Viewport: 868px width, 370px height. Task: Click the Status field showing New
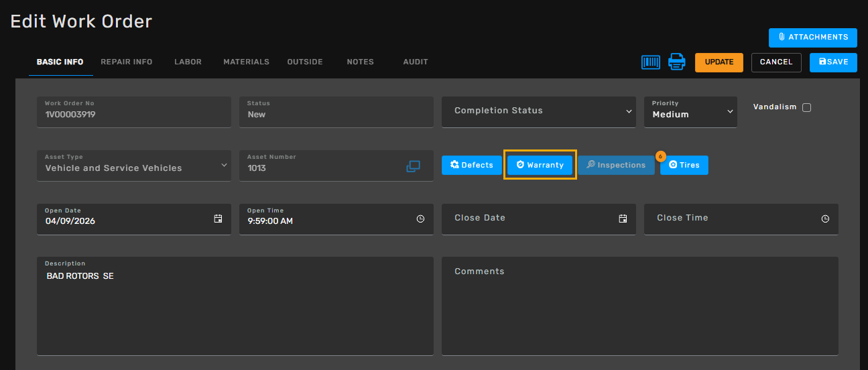click(336, 111)
